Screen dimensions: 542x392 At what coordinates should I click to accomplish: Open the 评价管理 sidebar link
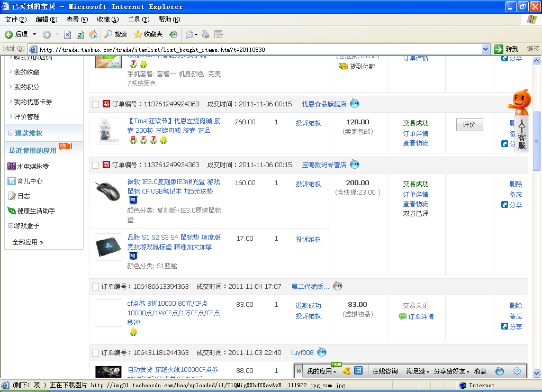click(x=26, y=117)
